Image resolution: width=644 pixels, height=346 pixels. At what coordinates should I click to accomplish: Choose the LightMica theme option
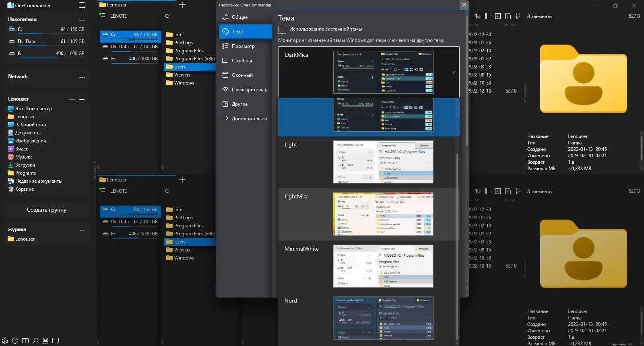[x=369, y=214]
